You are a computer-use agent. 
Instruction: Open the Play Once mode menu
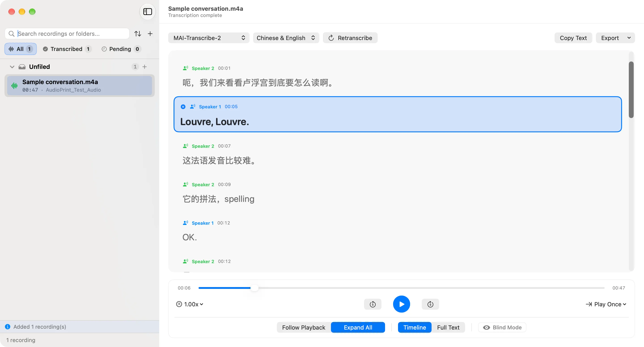(606, 304)
